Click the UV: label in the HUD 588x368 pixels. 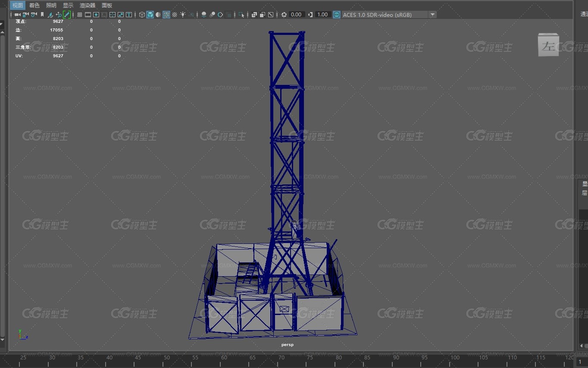(19, 56)
